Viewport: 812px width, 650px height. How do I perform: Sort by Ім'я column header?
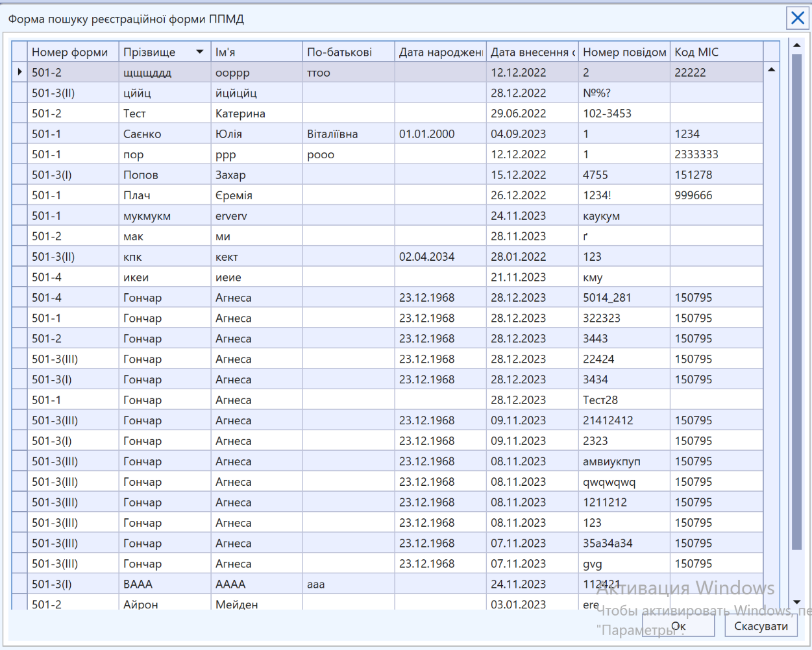[257, 52]
